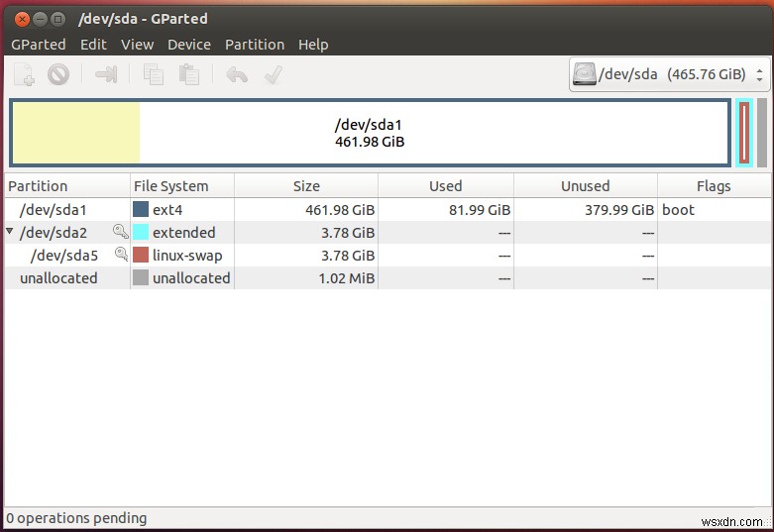Click the ext4 file system label
774x532 pixels.
point(167,210)
